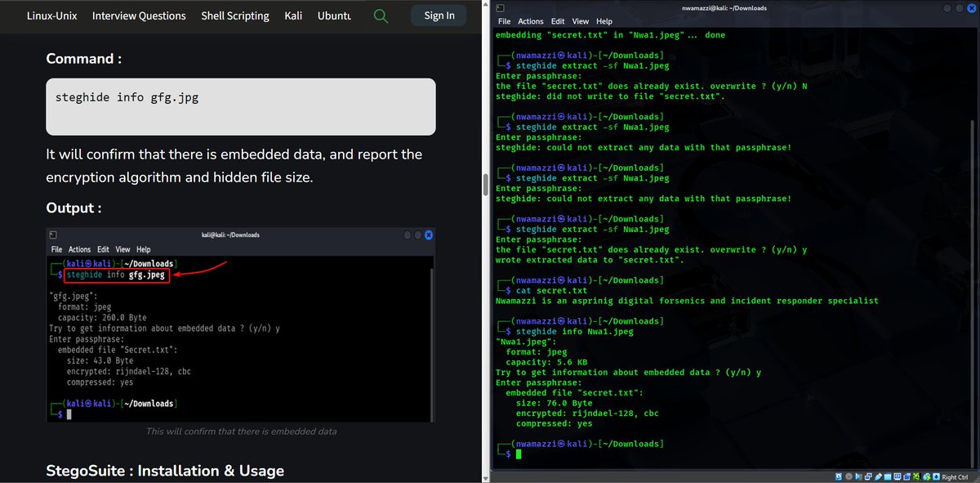Click the 'steghide info gfg.jpg' code block
Viewport: 980px width, 483px height.
tap(241, 107)
